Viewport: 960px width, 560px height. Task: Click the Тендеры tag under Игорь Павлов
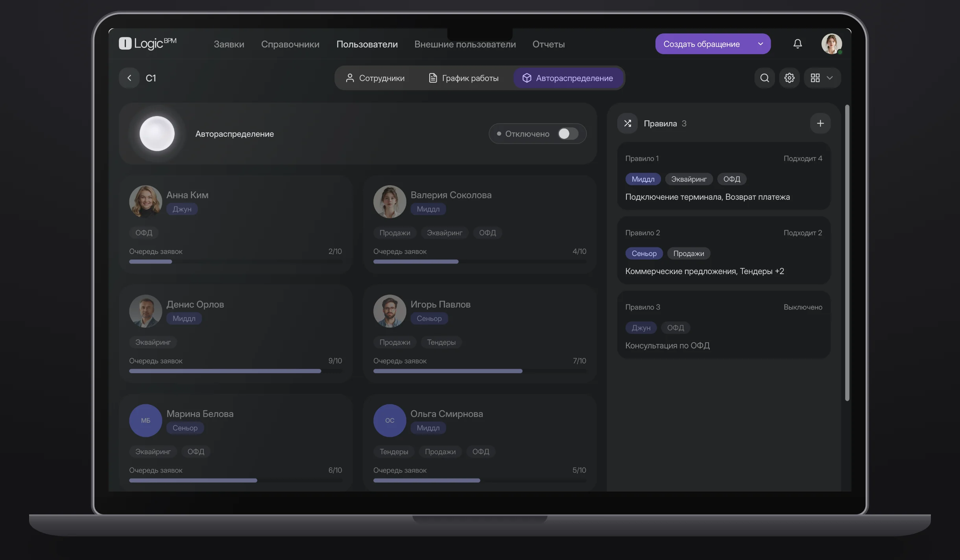441,342
